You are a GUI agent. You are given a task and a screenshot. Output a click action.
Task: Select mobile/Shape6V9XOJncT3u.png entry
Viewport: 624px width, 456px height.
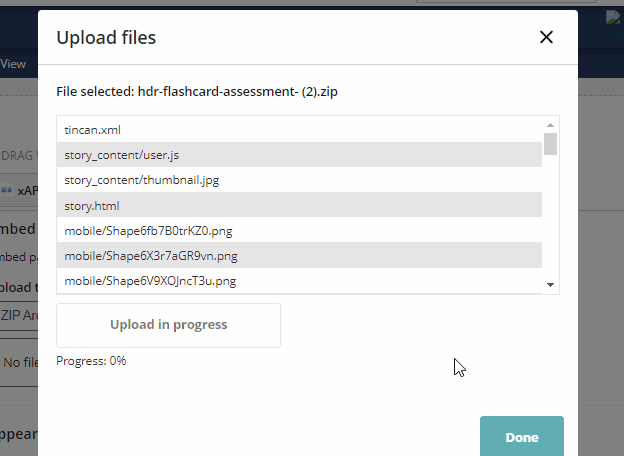click(299, 281)
